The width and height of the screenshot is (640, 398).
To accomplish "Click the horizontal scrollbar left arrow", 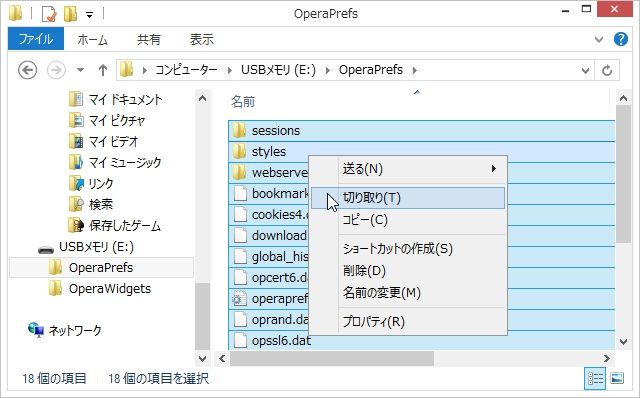I will tap(222, 359).
